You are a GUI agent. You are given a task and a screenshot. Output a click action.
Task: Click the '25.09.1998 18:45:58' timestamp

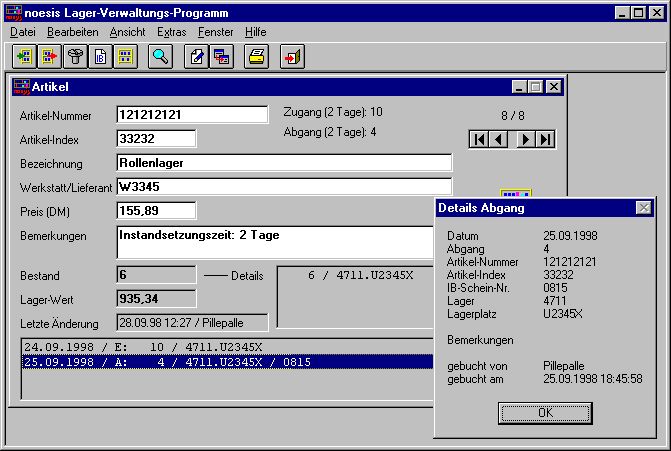(x=593, y=379)
